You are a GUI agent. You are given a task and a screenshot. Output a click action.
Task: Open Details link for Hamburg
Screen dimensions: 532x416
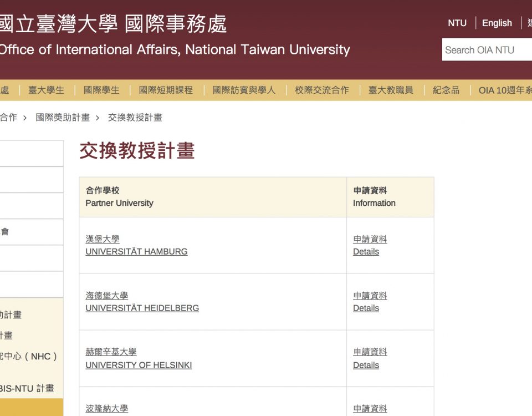(x=366, y=252)
